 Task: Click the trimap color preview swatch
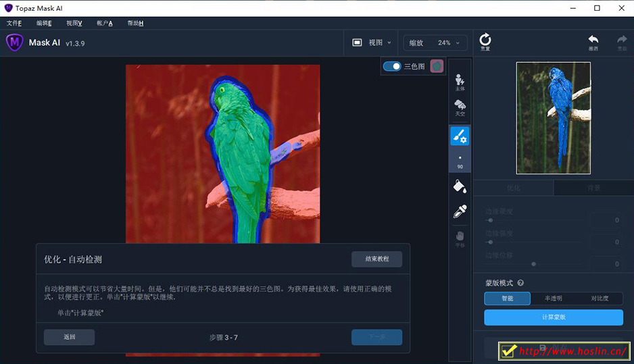(x=437, y=66)
